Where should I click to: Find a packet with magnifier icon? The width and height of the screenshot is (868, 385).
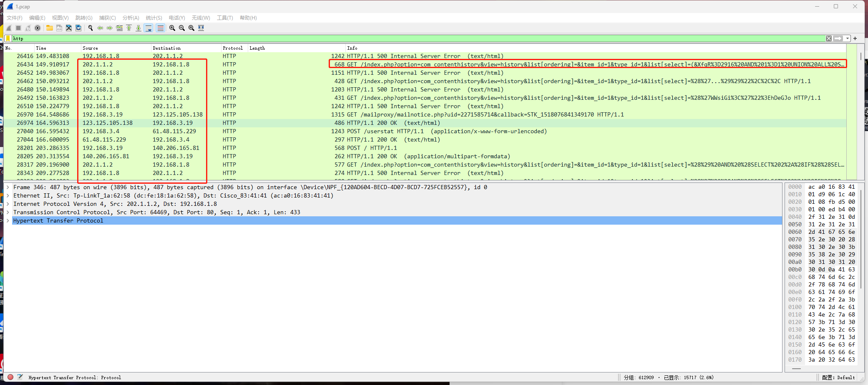tap(91, 28)
